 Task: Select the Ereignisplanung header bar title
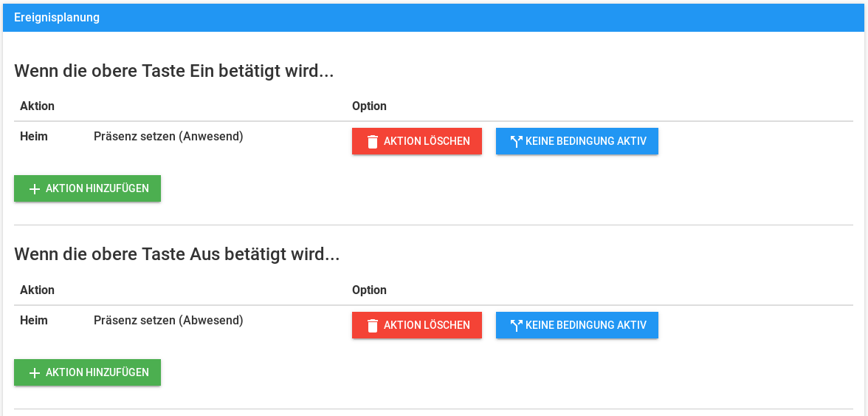(57, 18)
